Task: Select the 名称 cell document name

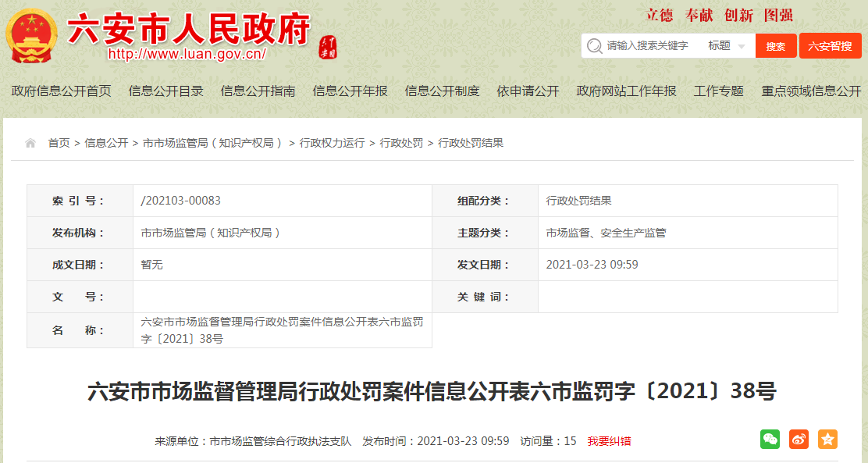Action: tap(283, 330)
